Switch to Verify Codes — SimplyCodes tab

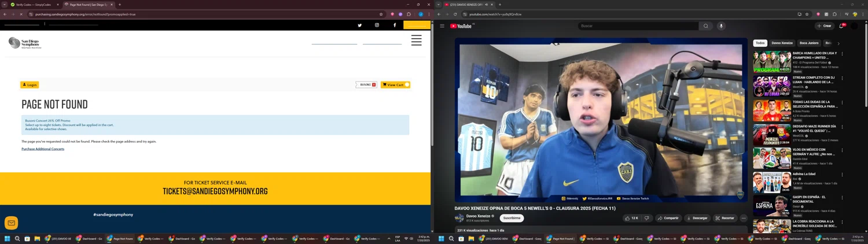[34, 5]
